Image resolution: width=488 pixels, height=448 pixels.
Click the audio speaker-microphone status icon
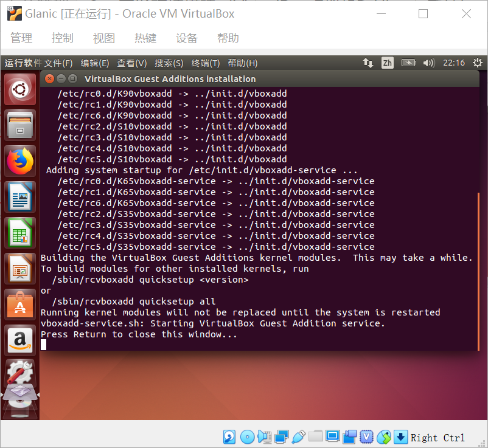coord(265,437)
